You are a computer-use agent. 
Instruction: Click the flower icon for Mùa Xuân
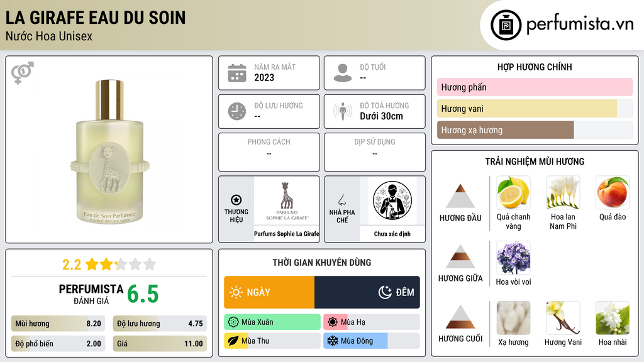click(233, 322)
